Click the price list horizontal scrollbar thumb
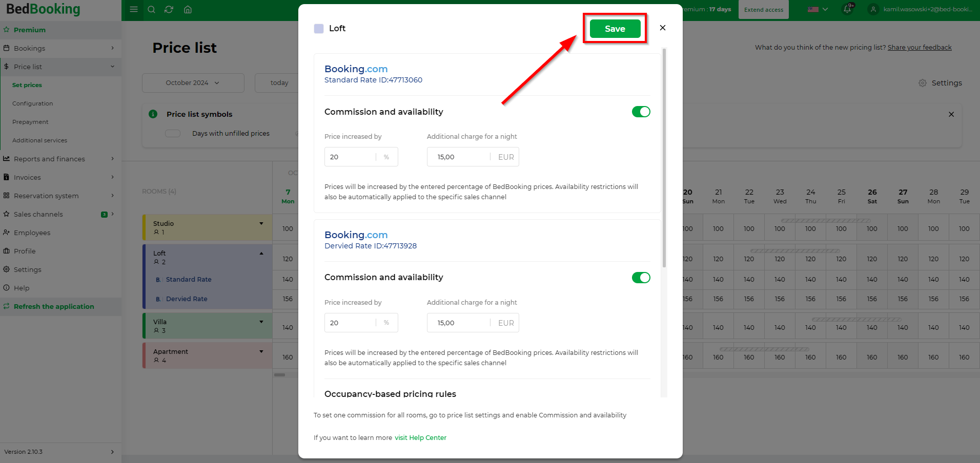 click(279, 374)
